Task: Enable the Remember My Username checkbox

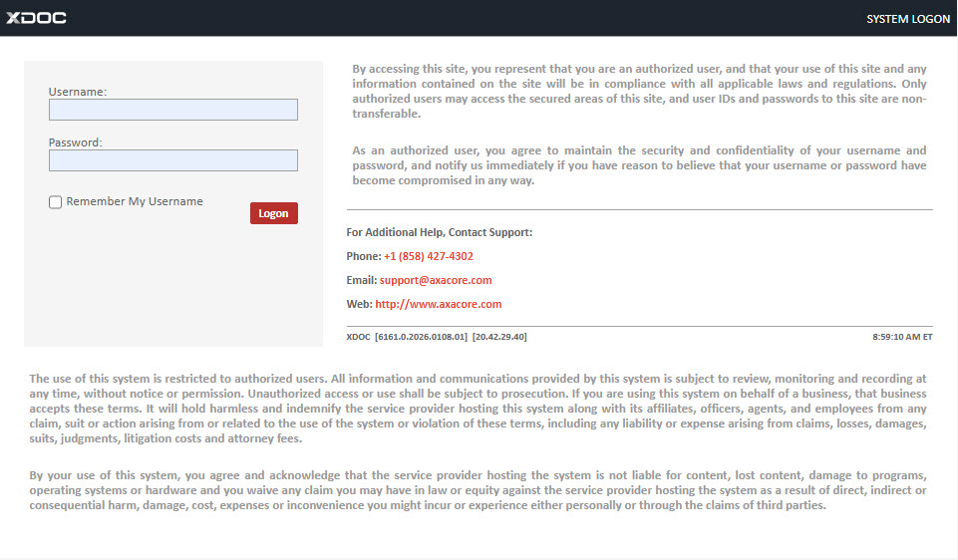Action: pos(56,202)
